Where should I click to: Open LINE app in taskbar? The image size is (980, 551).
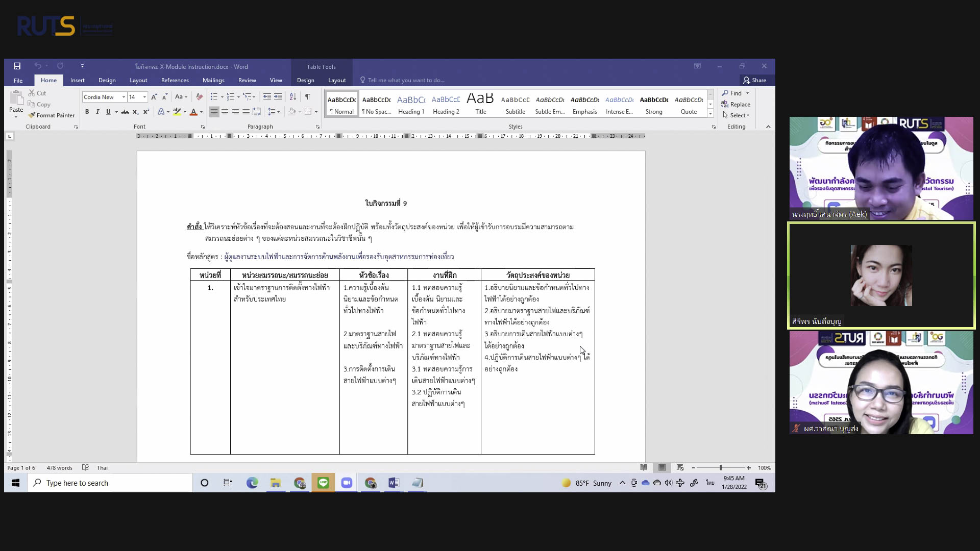tap(323, 483)
